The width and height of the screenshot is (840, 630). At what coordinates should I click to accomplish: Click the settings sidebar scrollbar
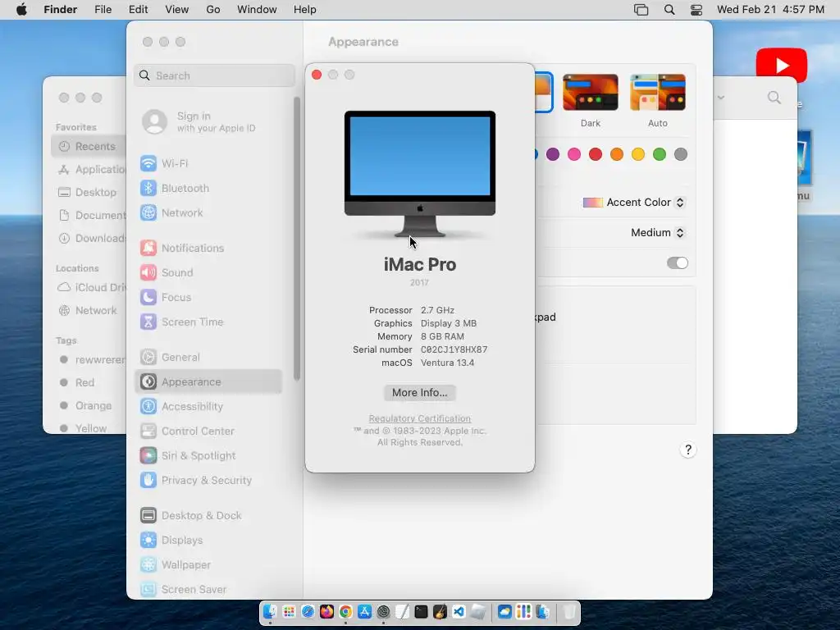tap(297, 239)
